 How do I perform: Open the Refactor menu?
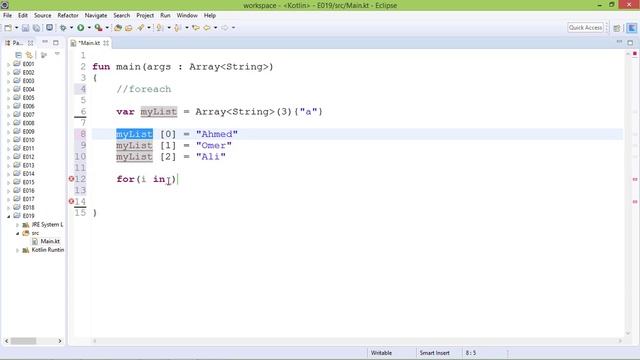(68, 15)
